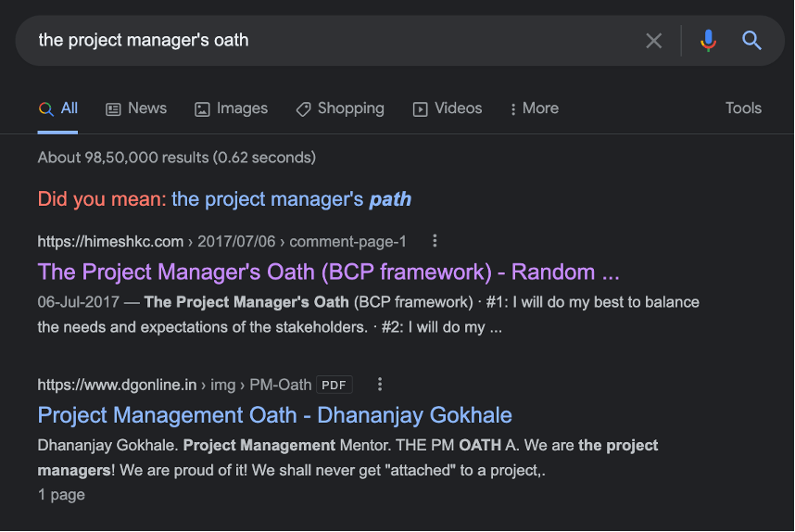Open three-dot menu for dgonline.in result
Image resolution: width=795 pixels, height=532 pixels.
click(x=379, y=384)
